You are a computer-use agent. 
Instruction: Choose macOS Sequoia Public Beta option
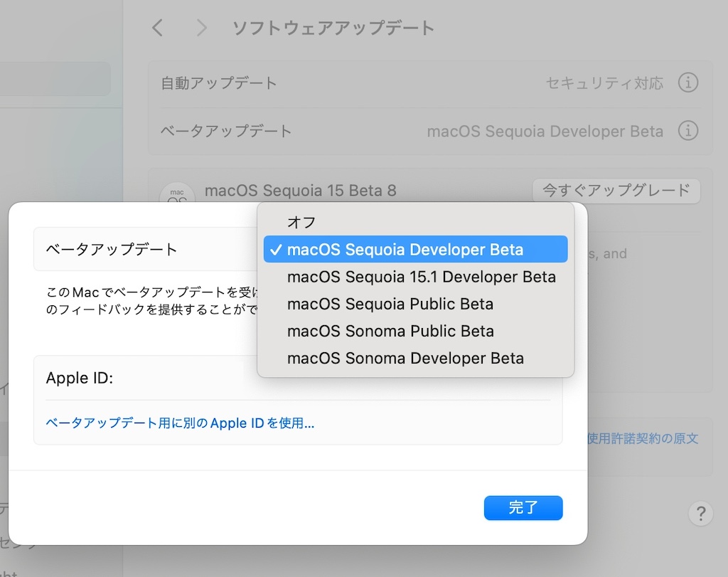[415, 304]
